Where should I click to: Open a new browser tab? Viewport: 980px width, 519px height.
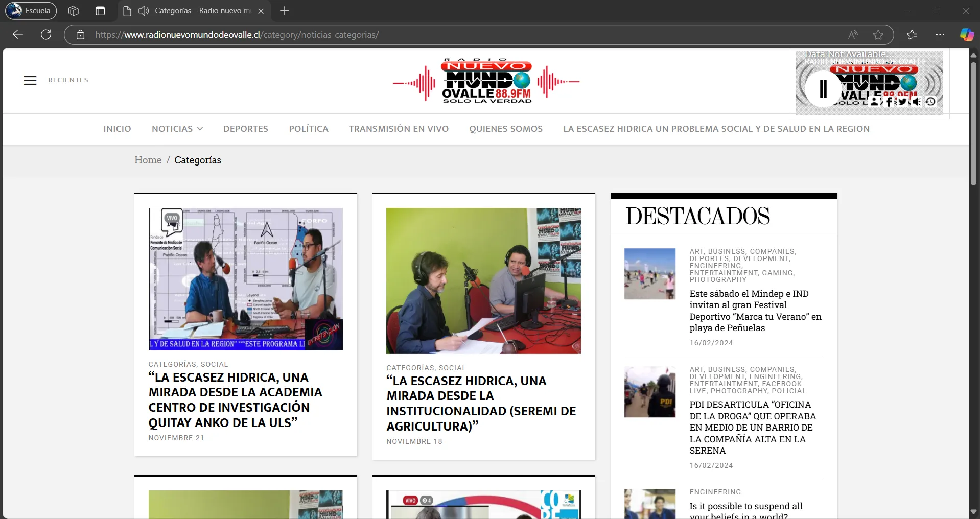coord(285,11)
